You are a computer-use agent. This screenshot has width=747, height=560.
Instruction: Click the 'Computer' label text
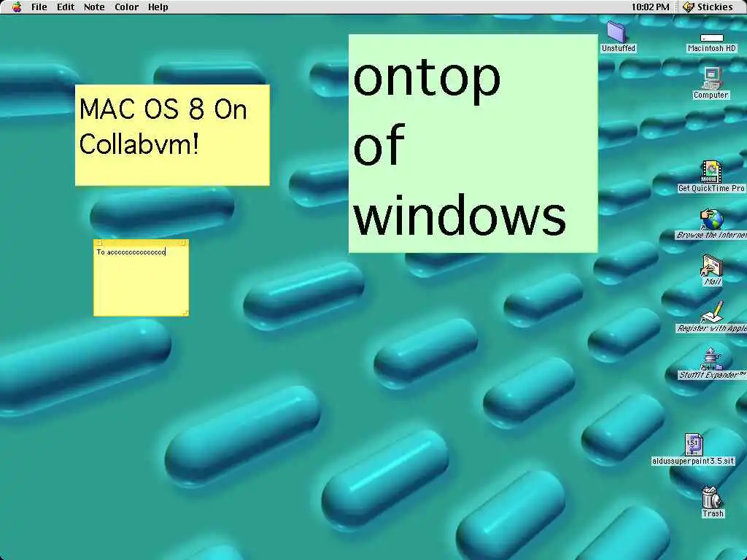click(x=711, y=95)
